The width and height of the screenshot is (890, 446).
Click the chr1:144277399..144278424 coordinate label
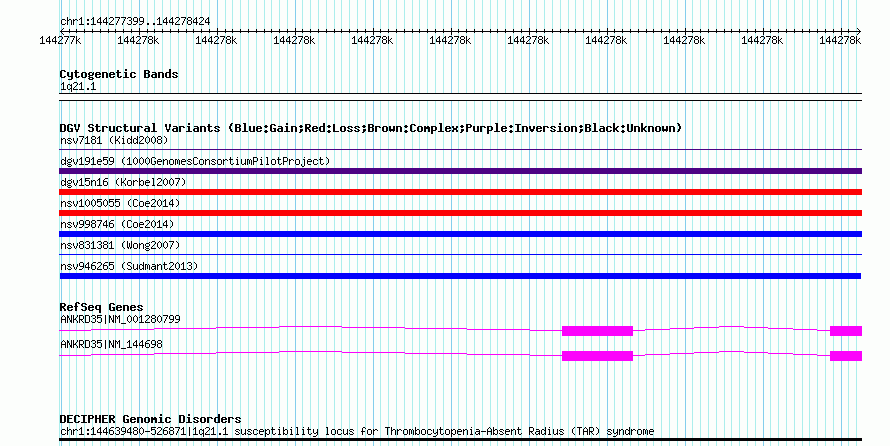(135, 22)
